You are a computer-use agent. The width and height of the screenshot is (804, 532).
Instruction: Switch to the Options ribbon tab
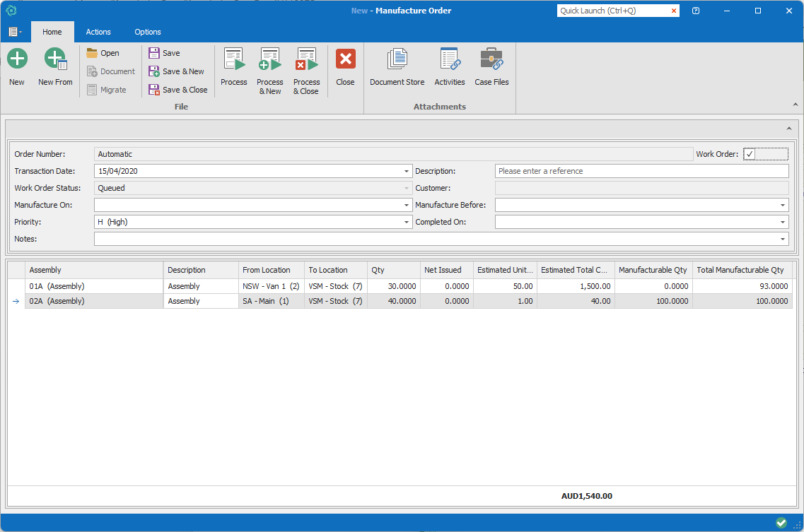pyautogui.click(x=148, y=32)
